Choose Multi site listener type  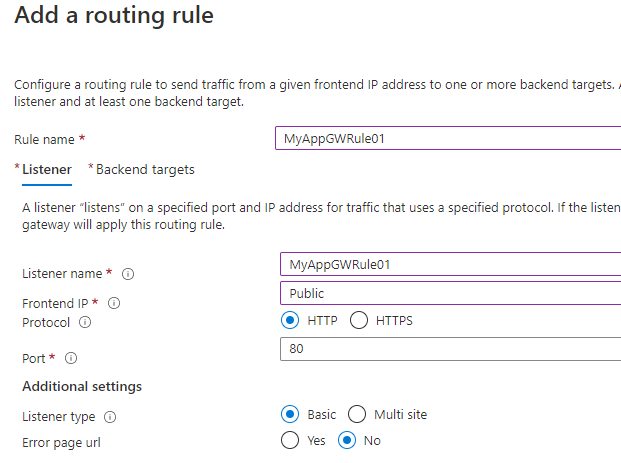(x=357, y=414)
